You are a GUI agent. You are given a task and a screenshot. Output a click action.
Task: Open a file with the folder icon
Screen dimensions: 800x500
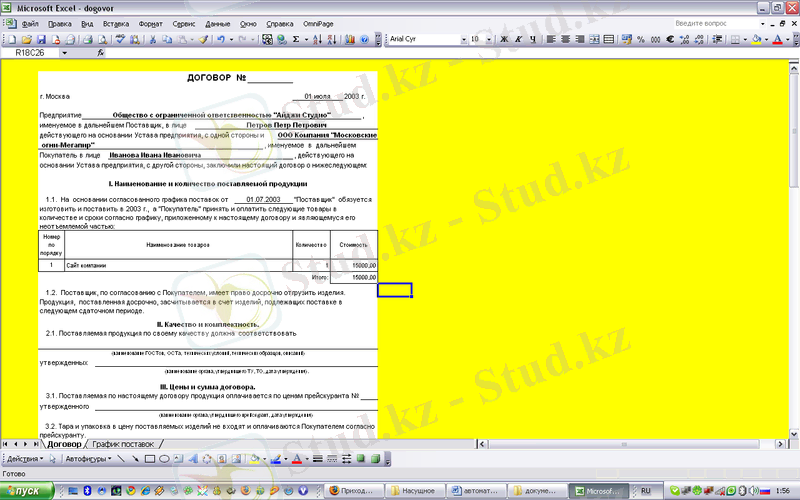[27, 39]
